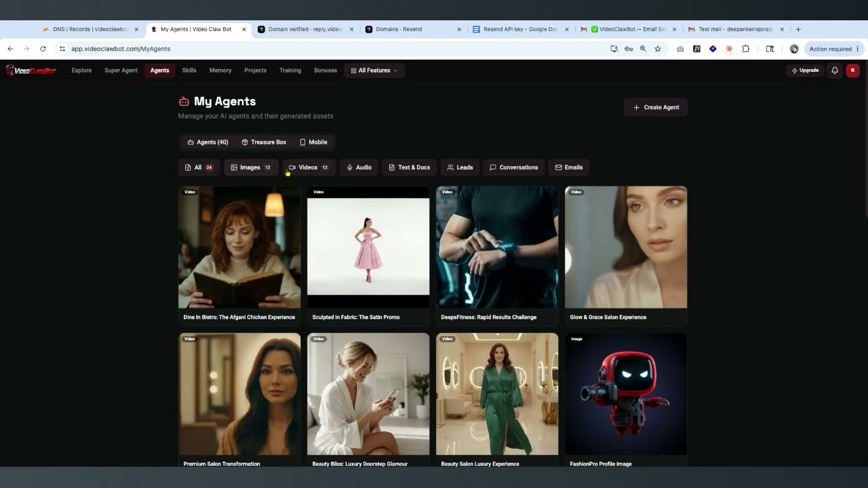Reload the page

coord(43,49)
